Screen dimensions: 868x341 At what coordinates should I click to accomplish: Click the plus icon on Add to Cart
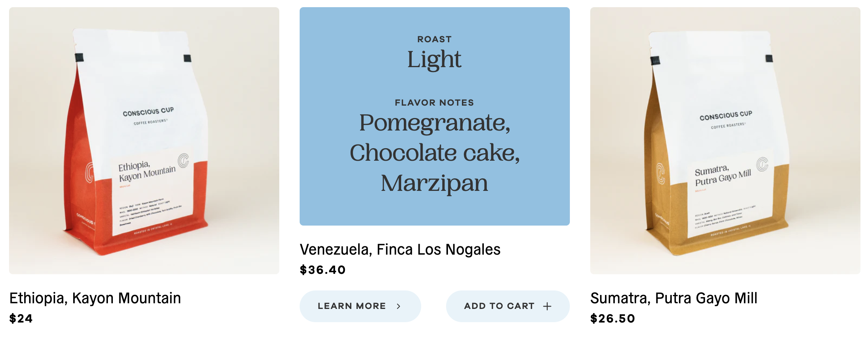click(547, 306)
